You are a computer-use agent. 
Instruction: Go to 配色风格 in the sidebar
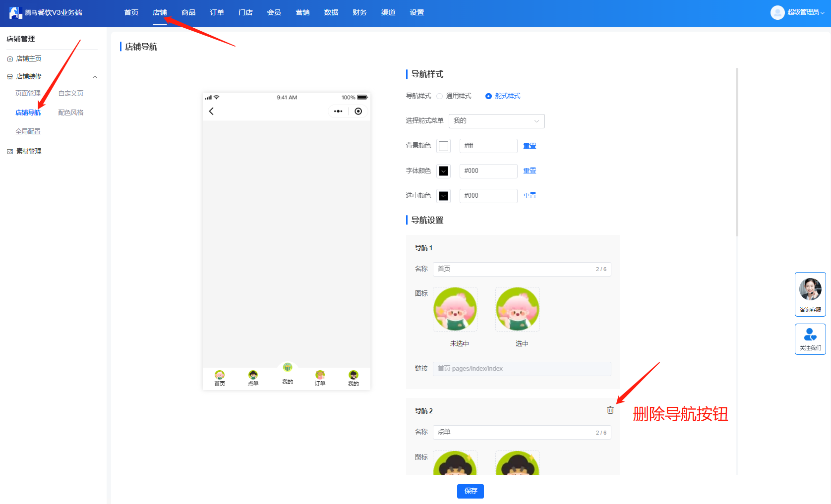click(x=71, y=112)
